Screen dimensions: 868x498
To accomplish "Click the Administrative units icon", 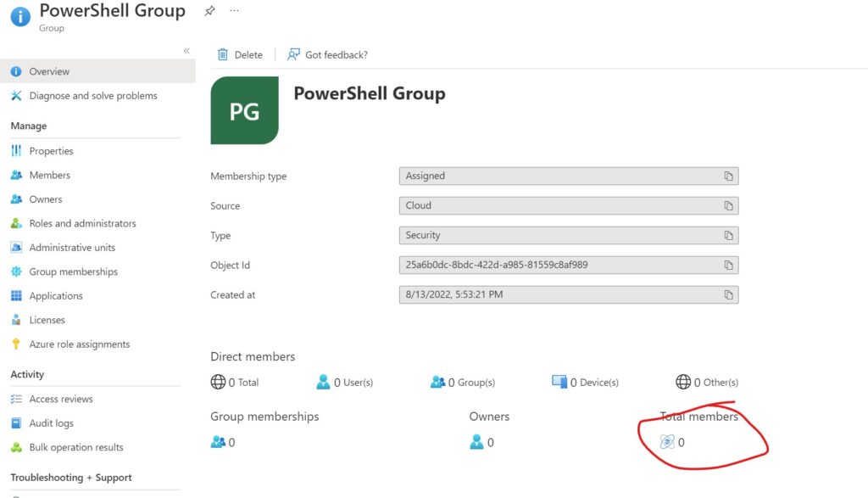I will 16,248.
